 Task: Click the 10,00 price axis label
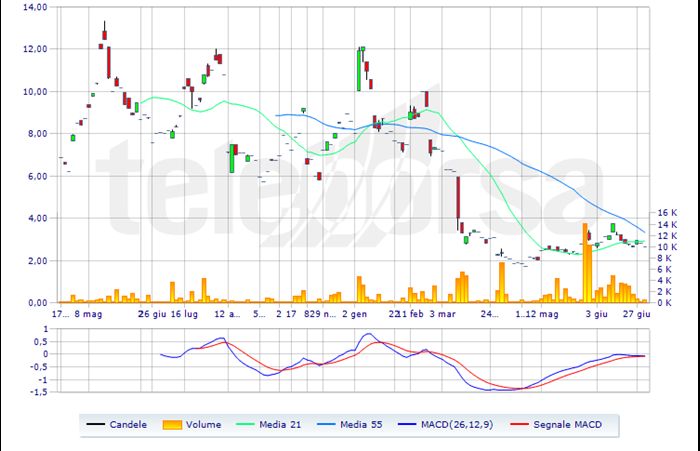[35, 91]
